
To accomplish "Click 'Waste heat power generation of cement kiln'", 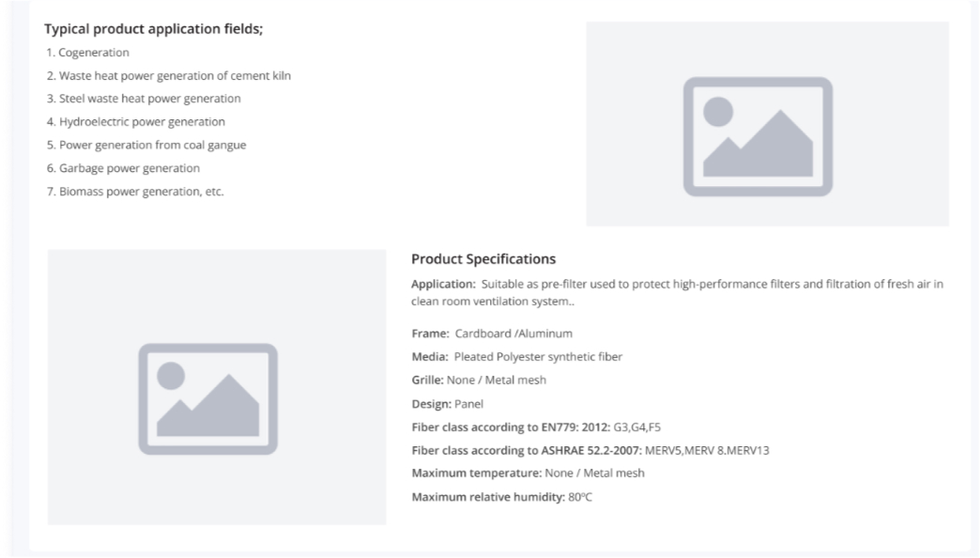I will pyautogui.click(x=169, y=75).
